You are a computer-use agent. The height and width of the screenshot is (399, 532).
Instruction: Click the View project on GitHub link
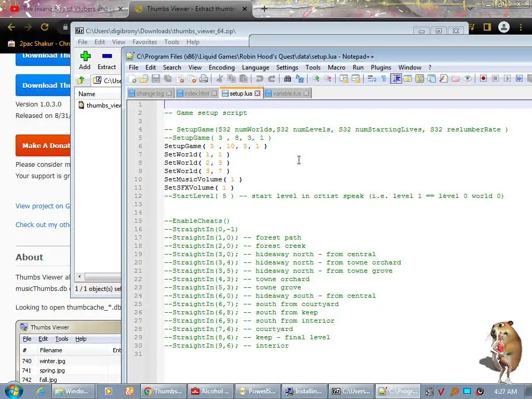(43, 206)
